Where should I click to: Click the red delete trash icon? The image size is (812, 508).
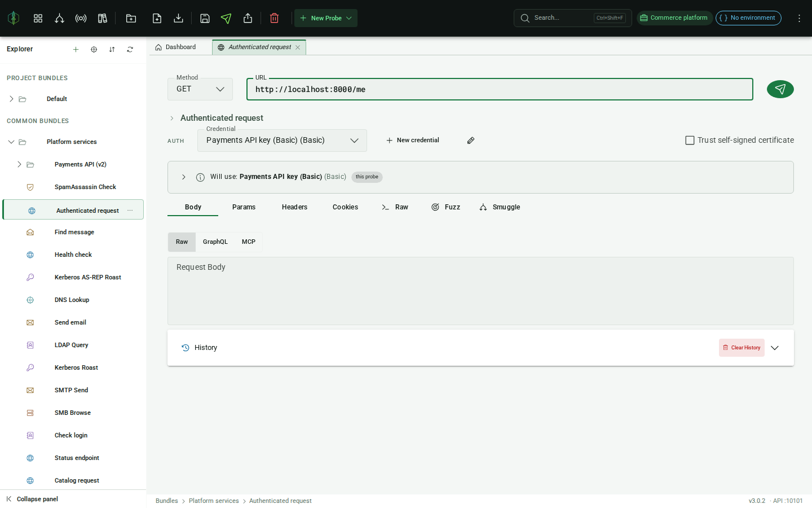(x=275, y=18)
